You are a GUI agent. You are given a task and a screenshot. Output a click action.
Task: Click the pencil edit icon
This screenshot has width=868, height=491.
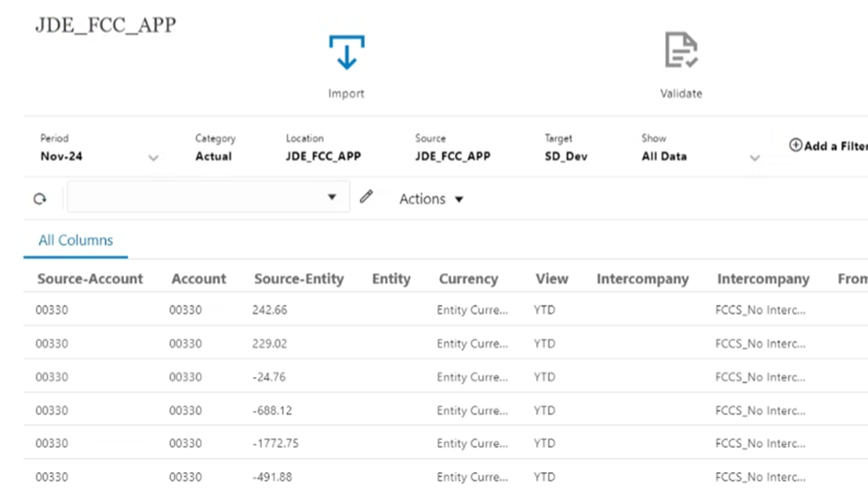pos(366,197)
